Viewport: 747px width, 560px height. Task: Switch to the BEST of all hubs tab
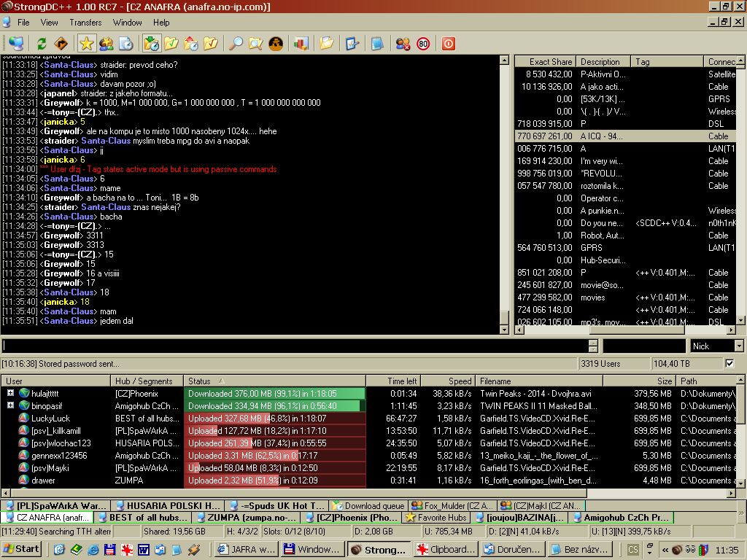pos(143,518)
